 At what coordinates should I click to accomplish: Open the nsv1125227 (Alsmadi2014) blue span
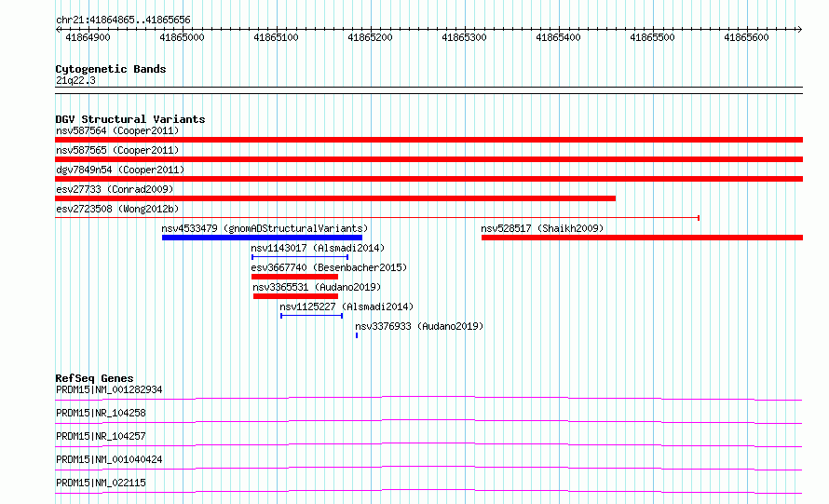311,316
